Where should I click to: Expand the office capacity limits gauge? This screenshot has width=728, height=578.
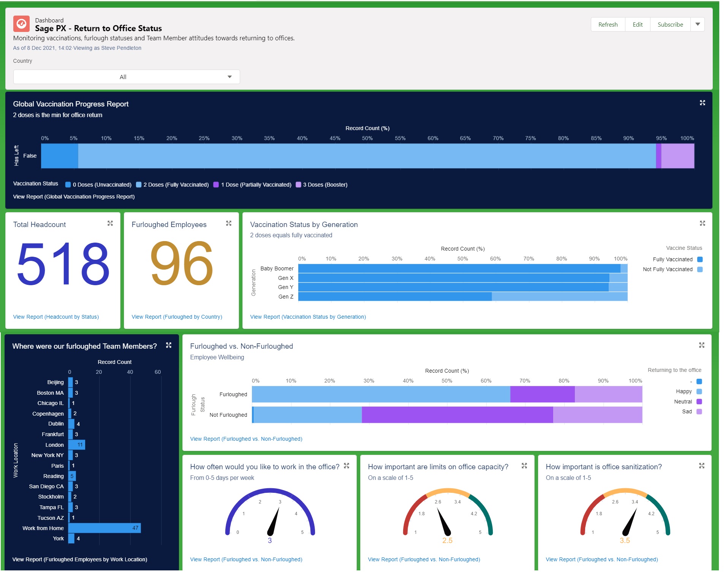(524, 465)
